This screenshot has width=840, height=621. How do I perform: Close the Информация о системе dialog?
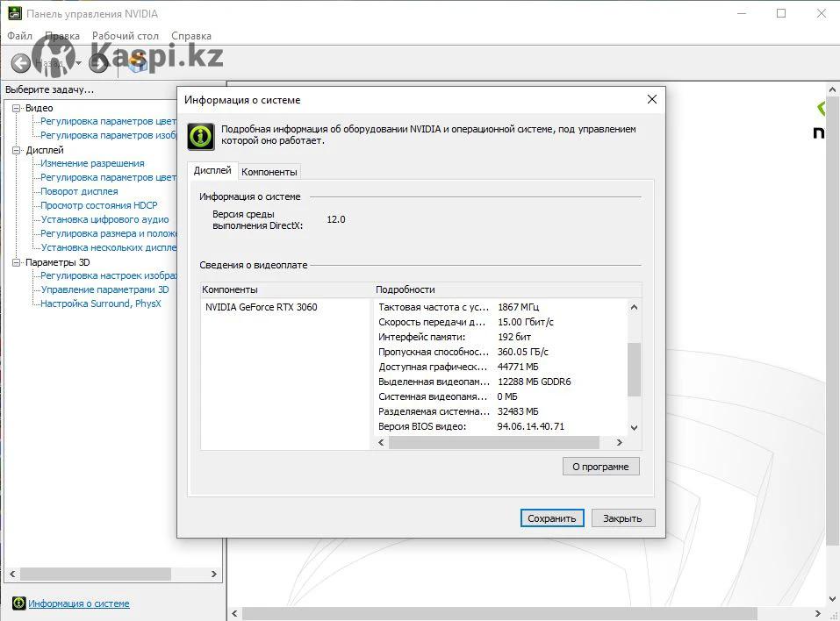click(x=652, y=99)
